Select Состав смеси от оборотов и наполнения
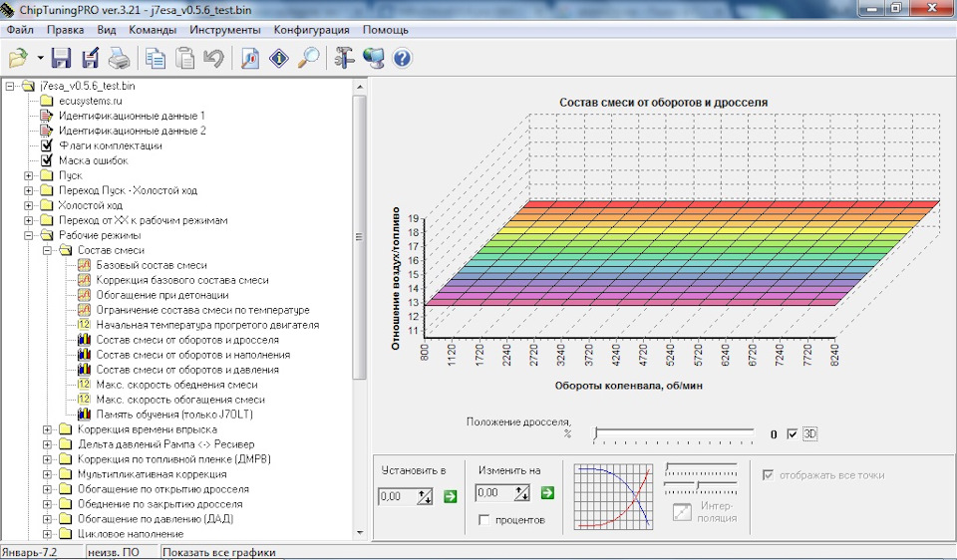 [192, 355]
